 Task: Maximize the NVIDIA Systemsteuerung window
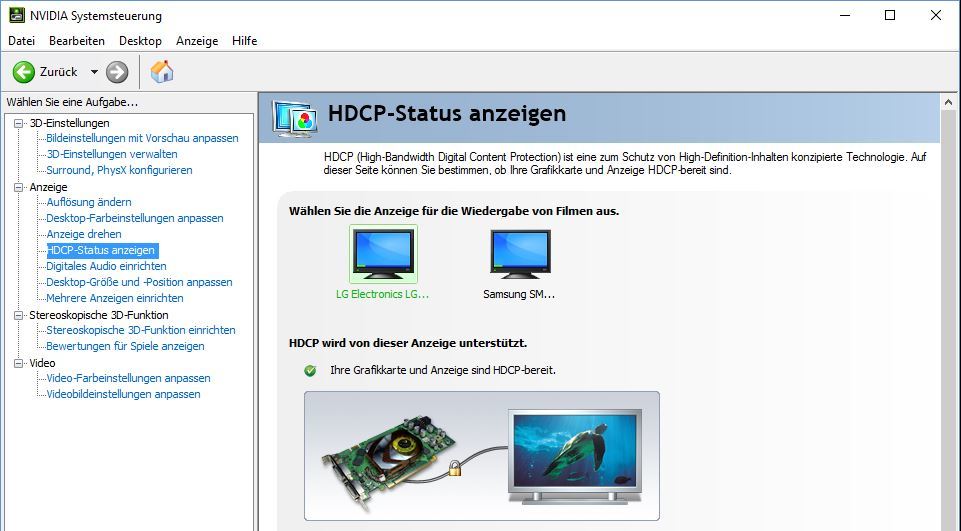pos(890,15)
